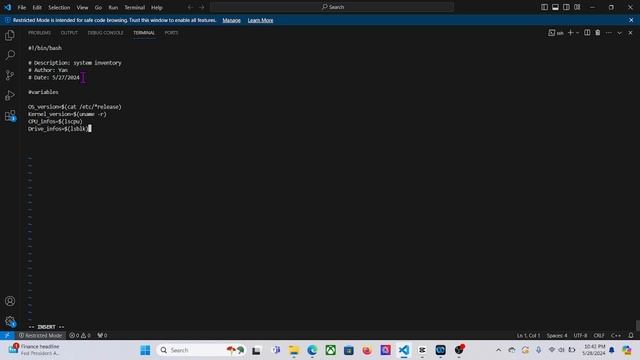Viewport: 640px width, 360px height.
Task: Click the Manage link in the banner
Action: click(231, 20)
